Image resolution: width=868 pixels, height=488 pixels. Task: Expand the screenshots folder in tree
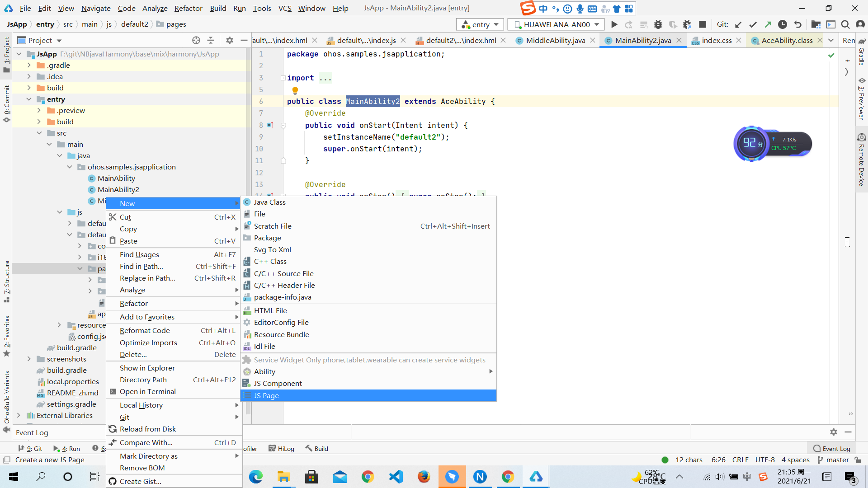[x=29, y=359]
